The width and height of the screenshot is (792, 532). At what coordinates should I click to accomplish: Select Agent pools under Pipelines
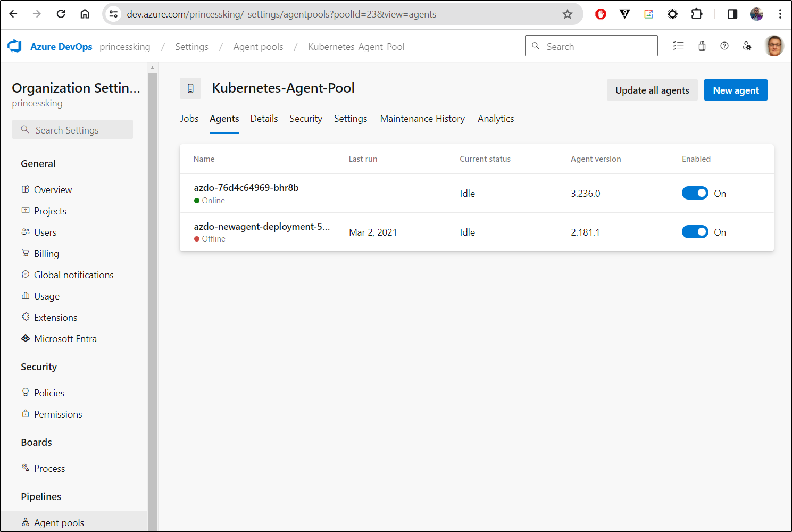pyautogui.click(x=74, y=522)
